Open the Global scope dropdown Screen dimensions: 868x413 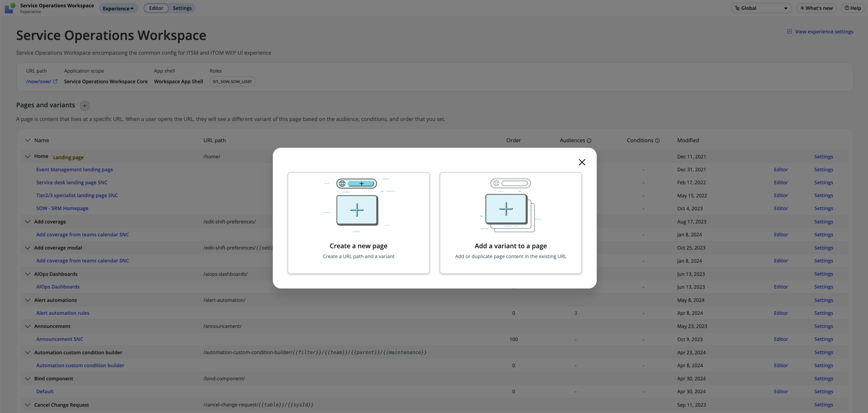pos(761,8)
